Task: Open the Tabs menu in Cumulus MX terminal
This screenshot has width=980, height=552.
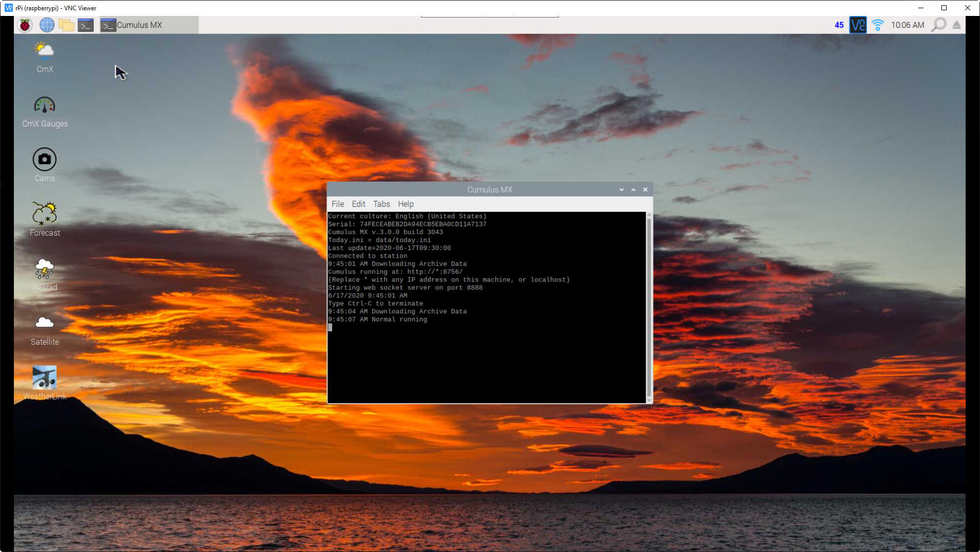Action: (382, 204)
